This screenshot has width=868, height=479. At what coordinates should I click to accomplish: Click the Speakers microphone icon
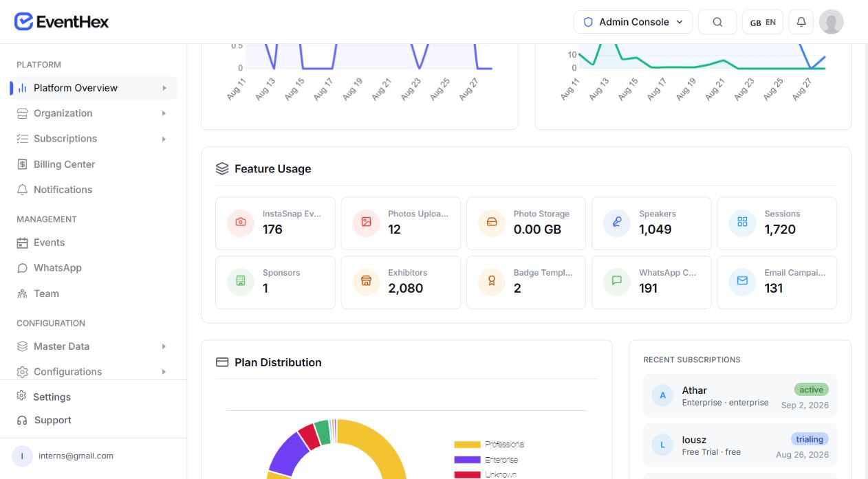pyautogui.click(x=617, y=223)
